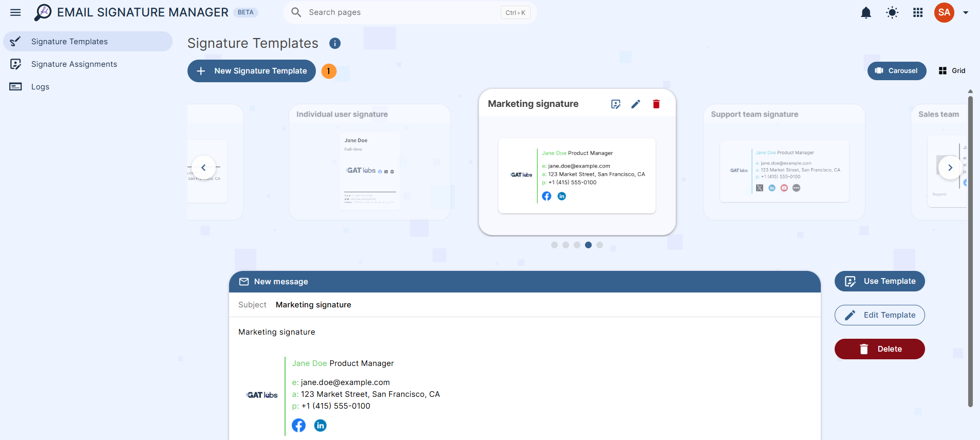This screenshot has height=440, width=980.
Task: Click the New message envelope icon
Action: coord(244,282)
